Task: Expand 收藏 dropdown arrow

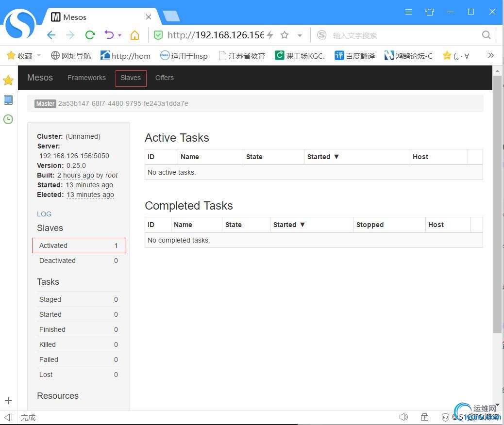Action: (x=39, y=56)
